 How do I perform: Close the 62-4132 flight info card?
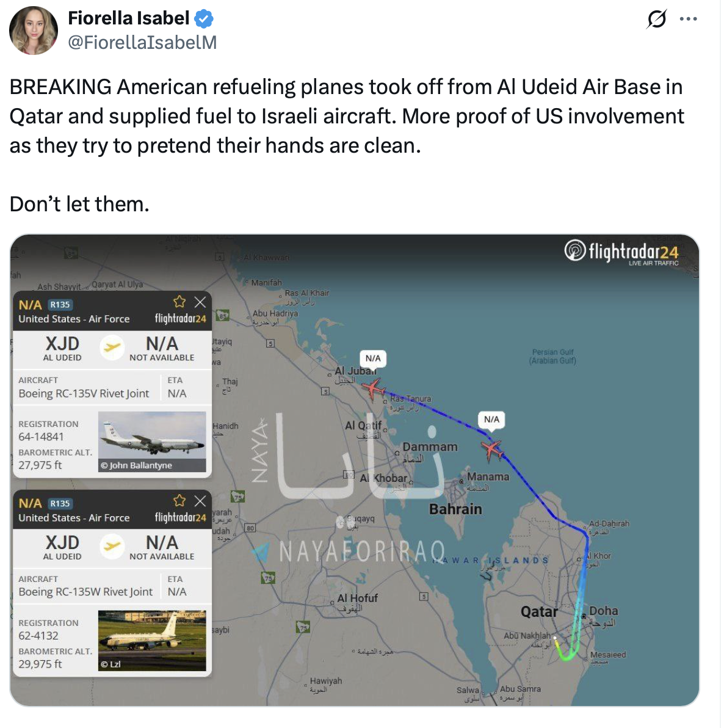click(200, 501)
